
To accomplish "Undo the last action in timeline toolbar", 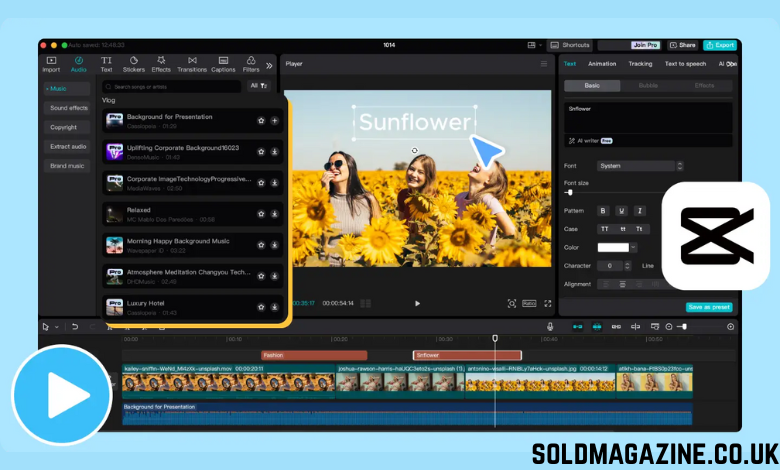I will [x=75, y=327].
